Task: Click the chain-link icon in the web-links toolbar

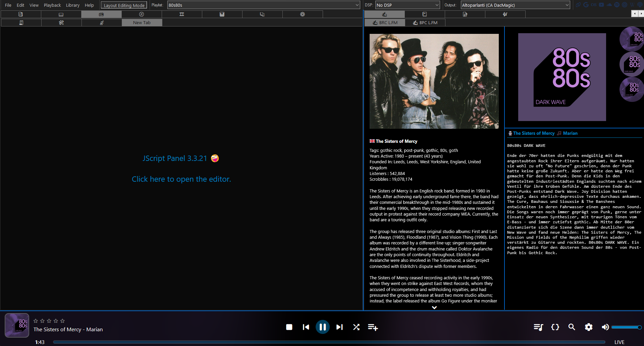Action: coord(578,5)
